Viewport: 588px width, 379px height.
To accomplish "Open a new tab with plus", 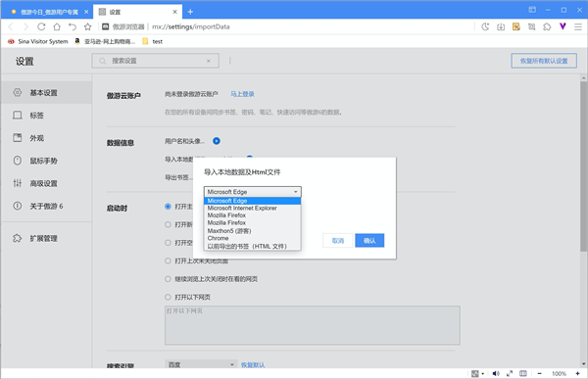I will [190, 12].
